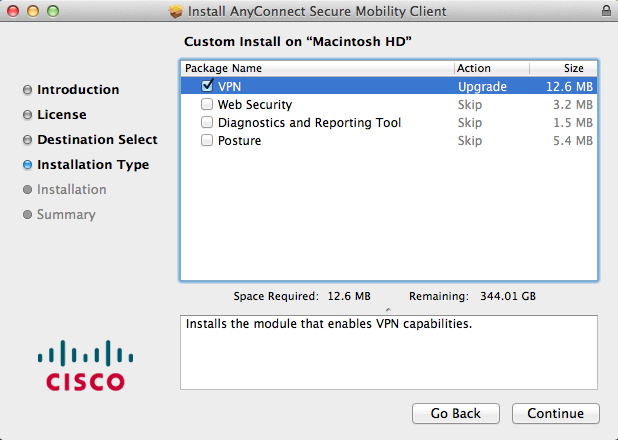Click the pane splitter handle below Space Required
618x440 pixels.
[x=388, y=310]
